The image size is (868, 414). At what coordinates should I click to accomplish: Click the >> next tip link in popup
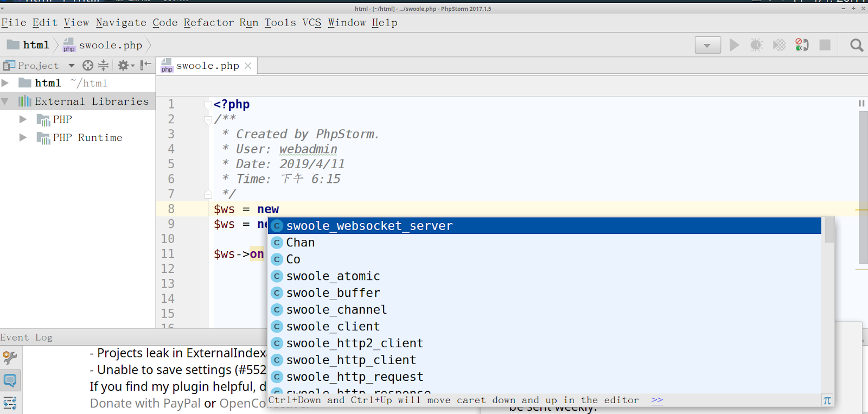click(657, 400)
